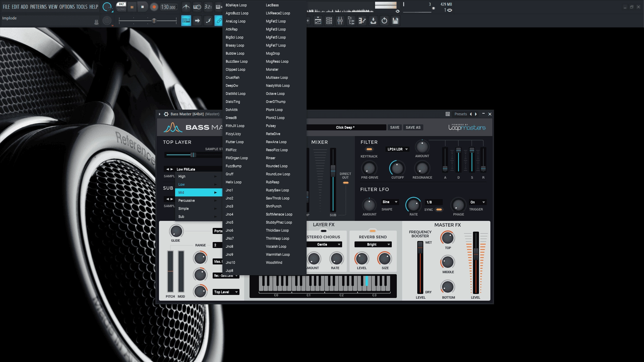Open the Simple sample category submenu
Screen dimensions: 644x362
click(199, 208)
